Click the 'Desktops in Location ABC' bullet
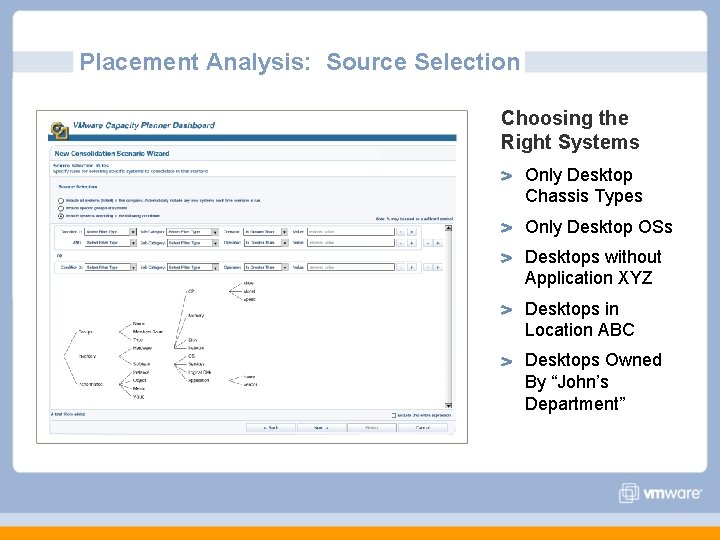This screenshot has height=540, width=720. [579, 319]
